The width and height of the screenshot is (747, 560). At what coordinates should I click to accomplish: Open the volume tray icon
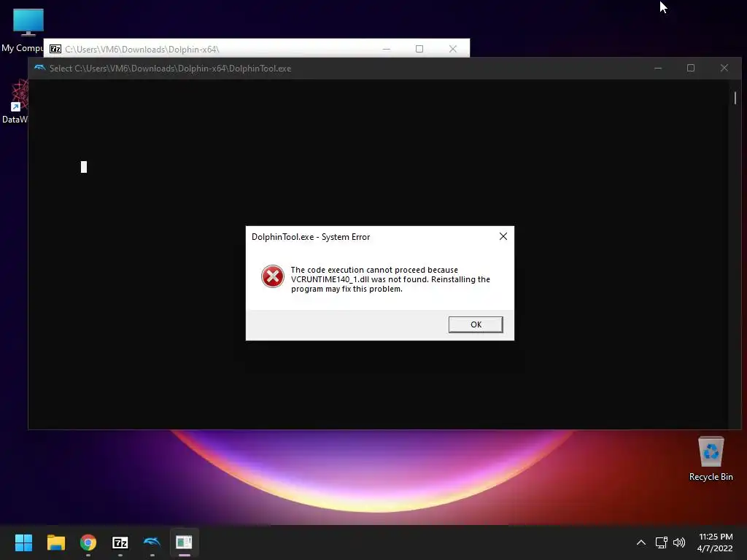(x=679, y=542)
